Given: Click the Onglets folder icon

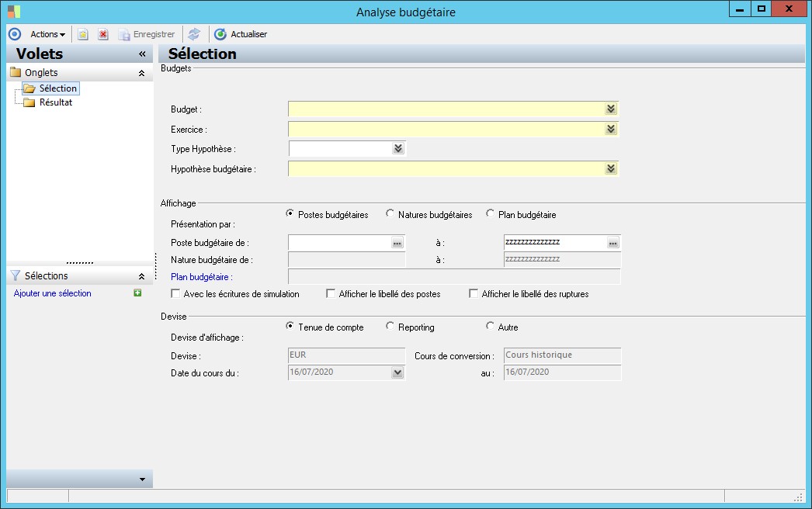Looking at the screenshot, I should [16, 72].
